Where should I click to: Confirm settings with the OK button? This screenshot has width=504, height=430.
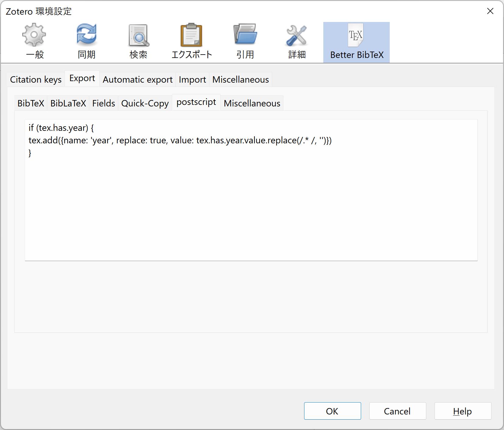tap(332, 411)
